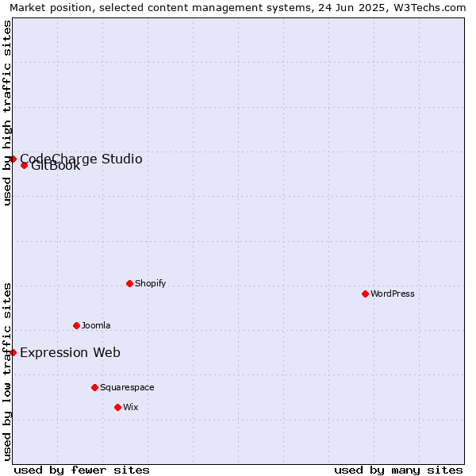The width and height of the screenshot is (476, 476).
Task: Click the 'Joomla' label text
Action: (x=96, y=325)
